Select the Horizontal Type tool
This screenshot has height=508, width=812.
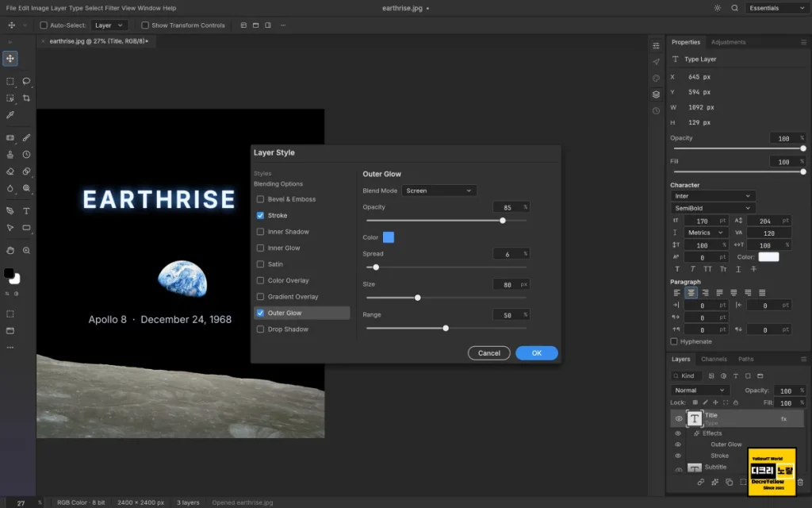(26, 211)
